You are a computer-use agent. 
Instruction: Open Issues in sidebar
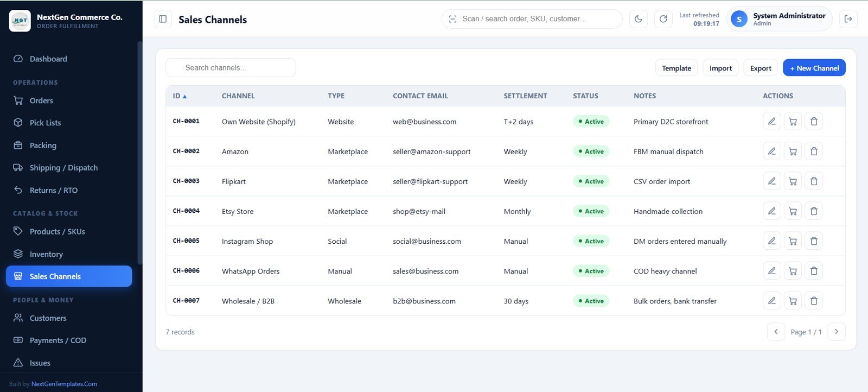69,363
